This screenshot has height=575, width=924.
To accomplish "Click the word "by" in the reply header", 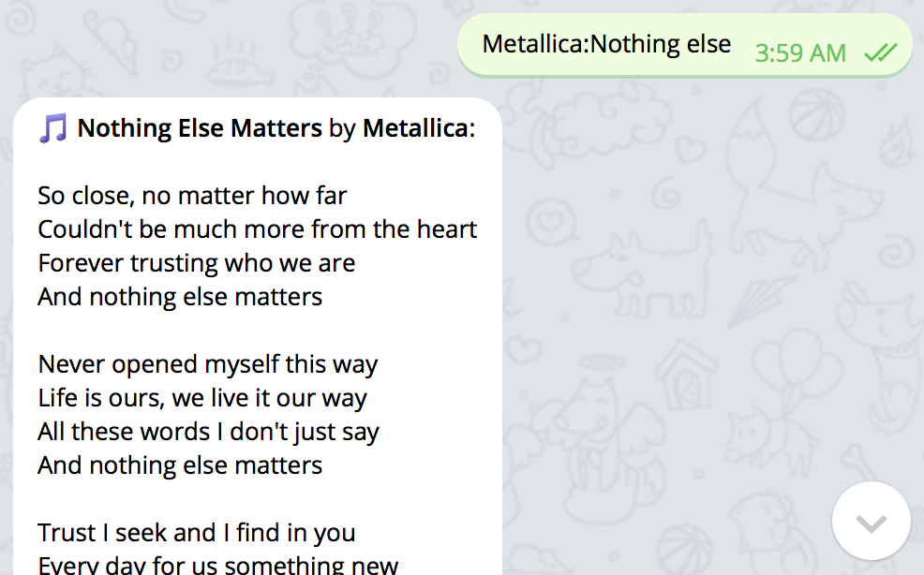I will tap(342, 129).
